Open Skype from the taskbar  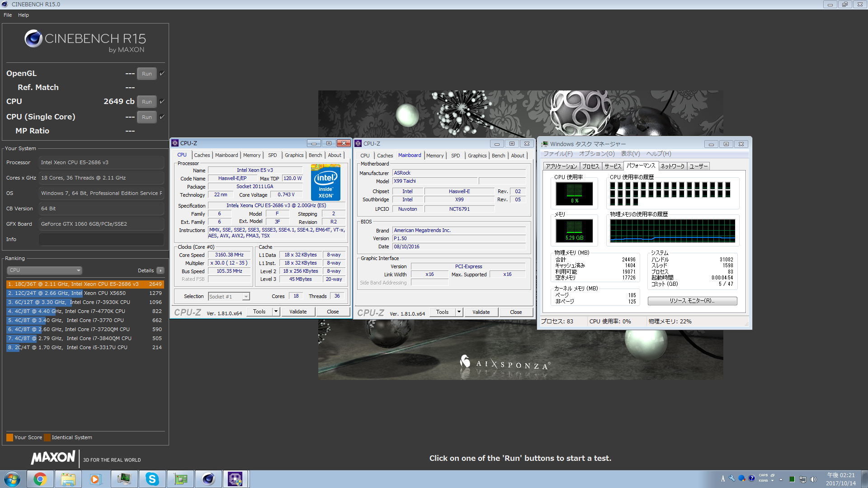coord(152,479)
